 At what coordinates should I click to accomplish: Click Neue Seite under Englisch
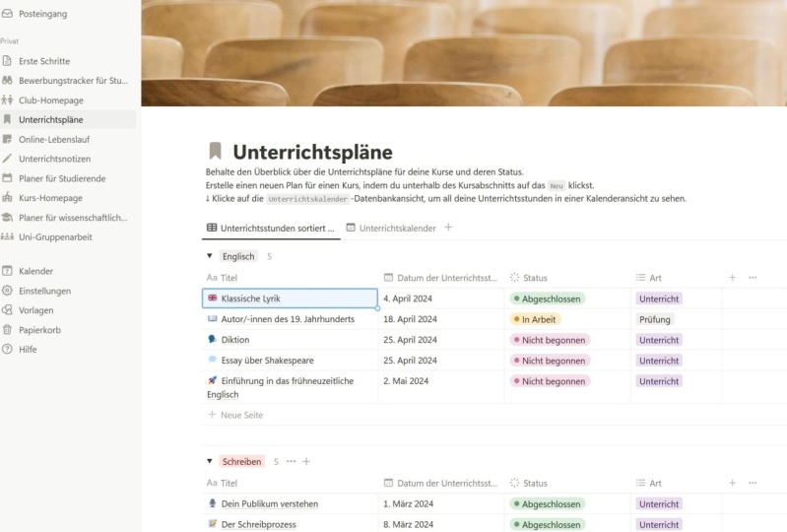click(235, 415)
